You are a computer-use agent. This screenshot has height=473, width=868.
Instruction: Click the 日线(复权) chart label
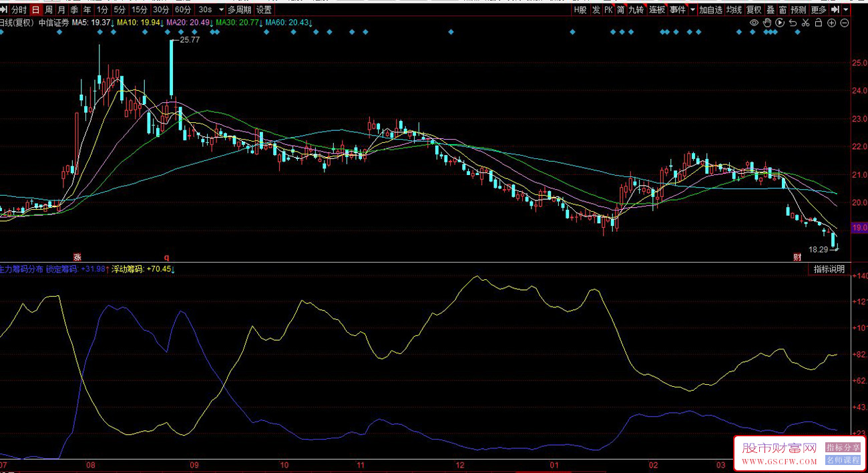18,23
